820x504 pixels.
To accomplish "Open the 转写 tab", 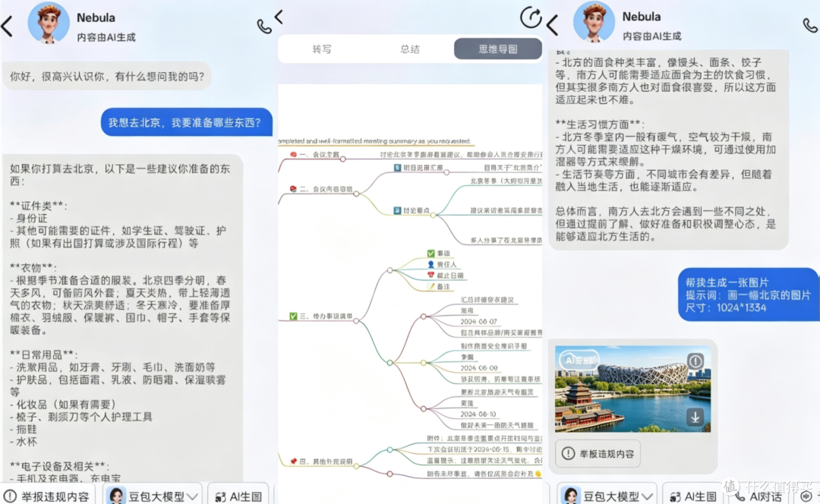I will point(322,49).
